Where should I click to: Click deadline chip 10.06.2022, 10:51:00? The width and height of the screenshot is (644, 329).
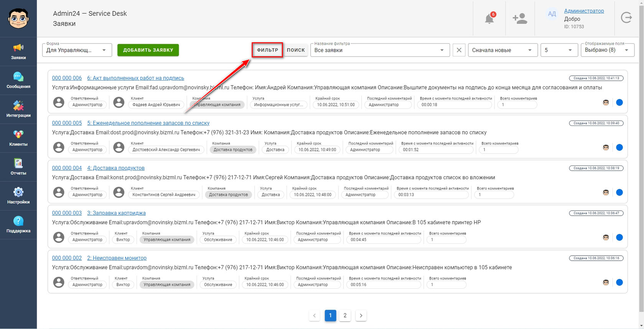point(336,105)
